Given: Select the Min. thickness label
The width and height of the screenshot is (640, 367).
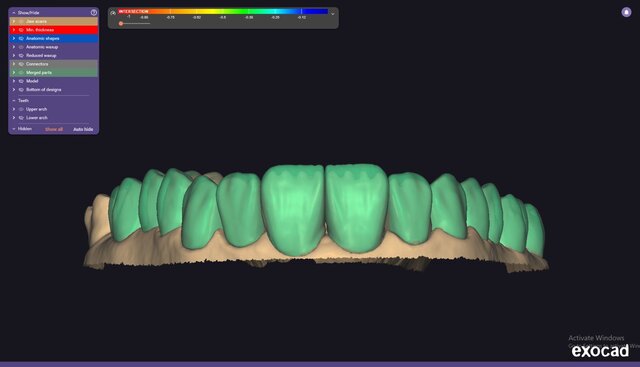Looking at the screenshot, I should pos(40,30).
